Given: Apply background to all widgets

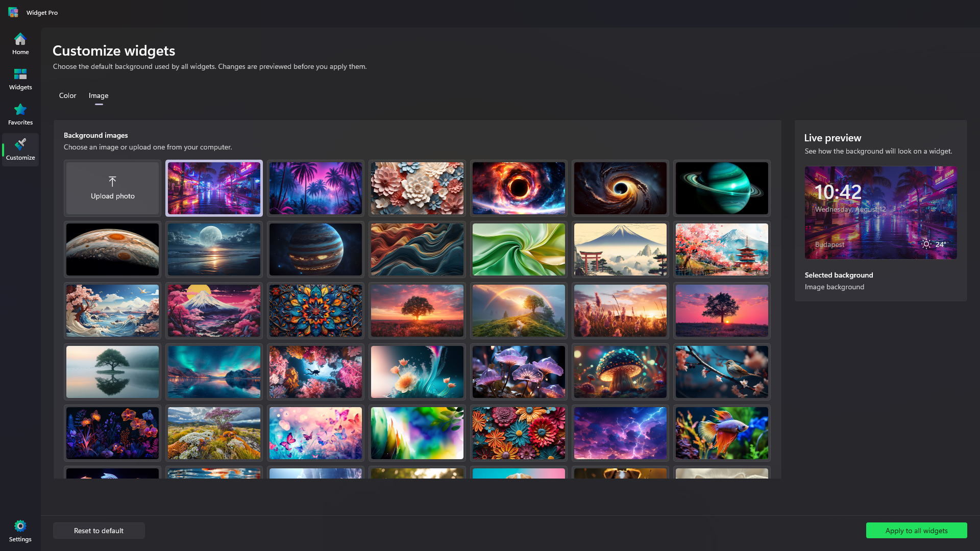Looking at the screenshot, I should (x=916, y=531).
